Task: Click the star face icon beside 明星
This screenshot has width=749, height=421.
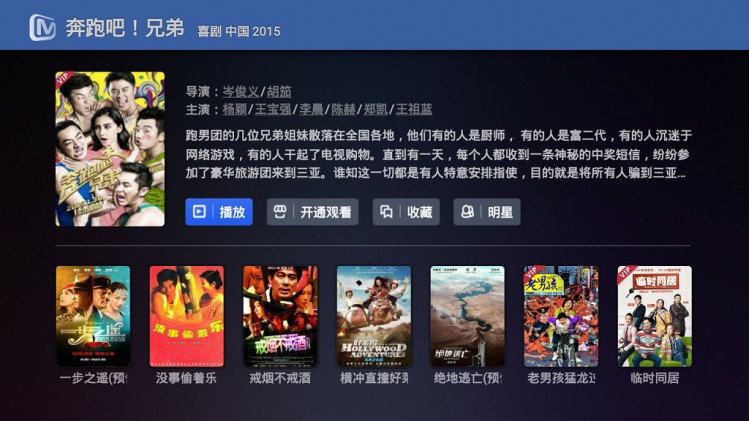Action: tap(467, 211)
